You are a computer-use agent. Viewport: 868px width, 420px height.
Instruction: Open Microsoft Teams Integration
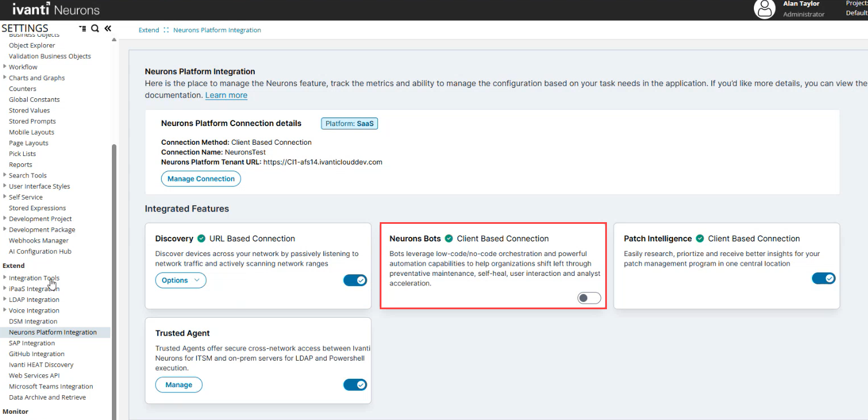coord(51,387)
